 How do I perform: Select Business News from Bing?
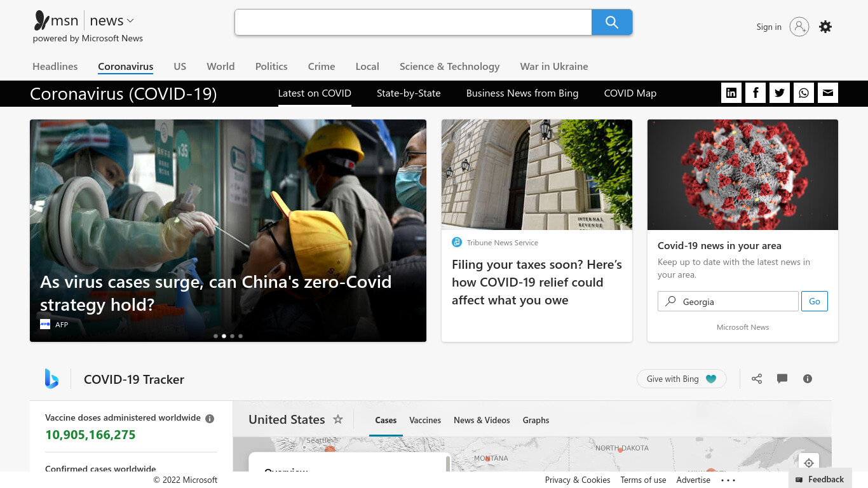(x=522, y=93)
